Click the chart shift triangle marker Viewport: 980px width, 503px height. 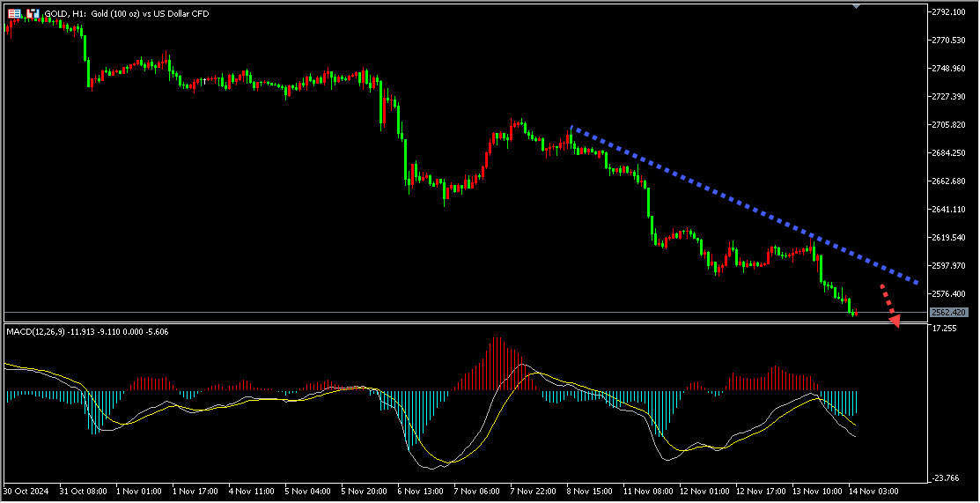point(856,6)
